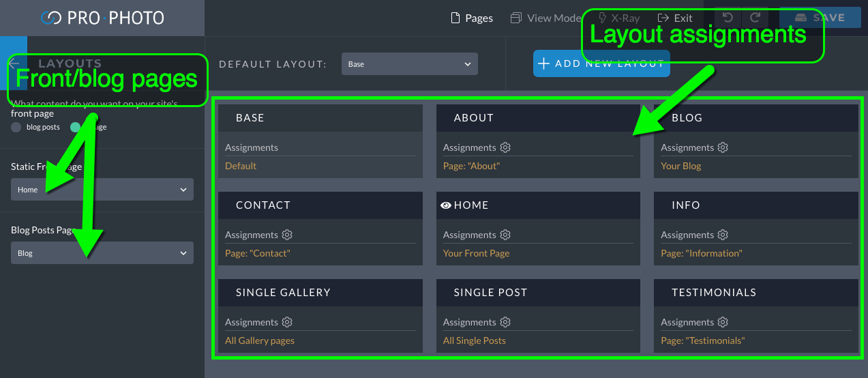Screen dimensions: 868x378
Task: Click All Gallery pages assignment link
Action: [260, 340]
